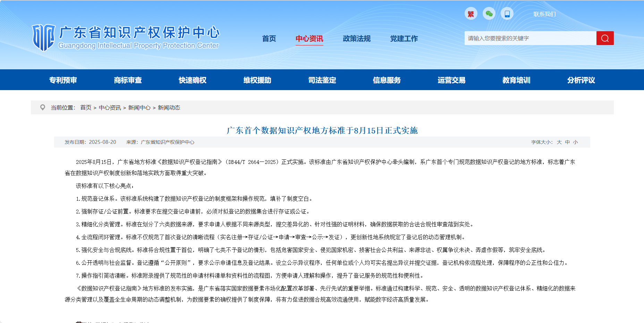Select 司法鉴定 in the blue menu bar
Image resolution: width=644 pixels, height=323 pixels.
(x=322, y=80)
